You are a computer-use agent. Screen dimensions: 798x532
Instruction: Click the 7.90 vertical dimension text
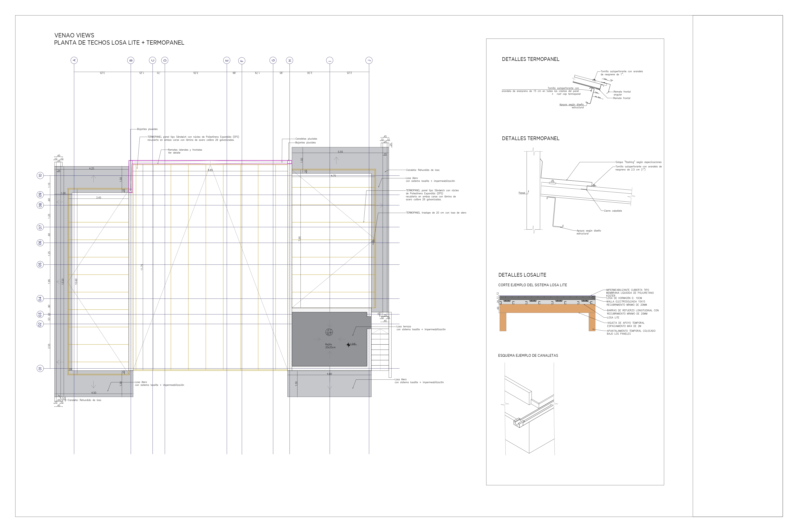[x=300, y=239]
